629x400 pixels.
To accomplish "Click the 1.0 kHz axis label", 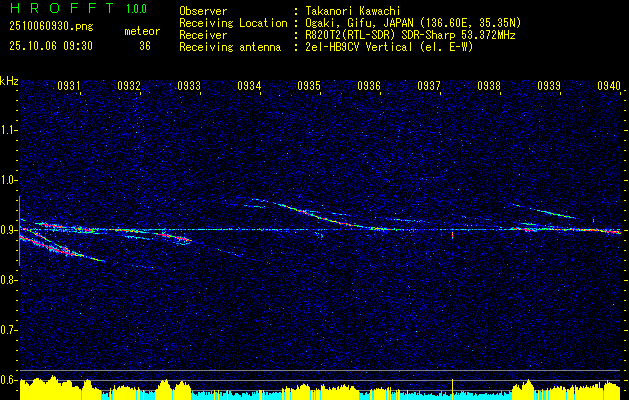I will (8, 180).
